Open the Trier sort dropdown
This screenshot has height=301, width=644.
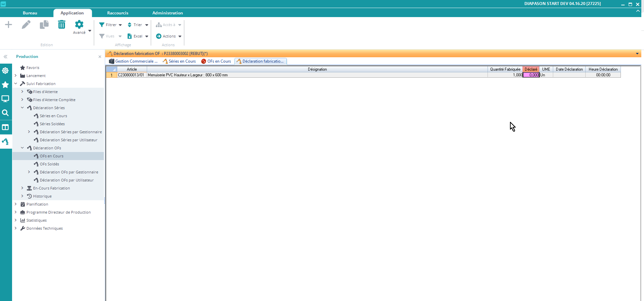point(138,25)
